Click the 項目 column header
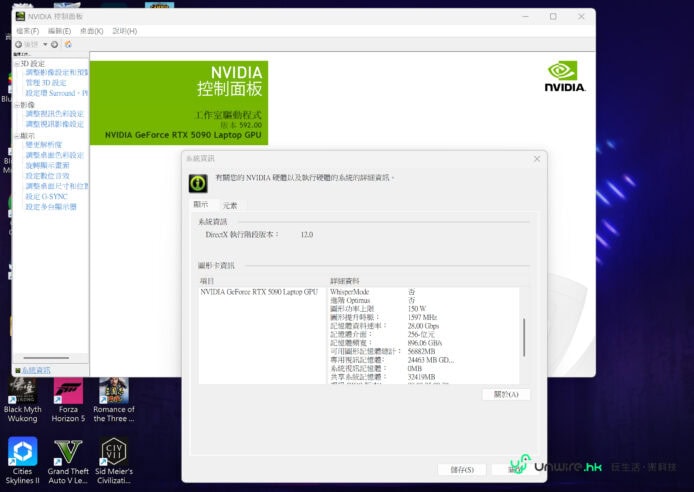Viewport: 694px width, 492px height. tap(207, 281)
